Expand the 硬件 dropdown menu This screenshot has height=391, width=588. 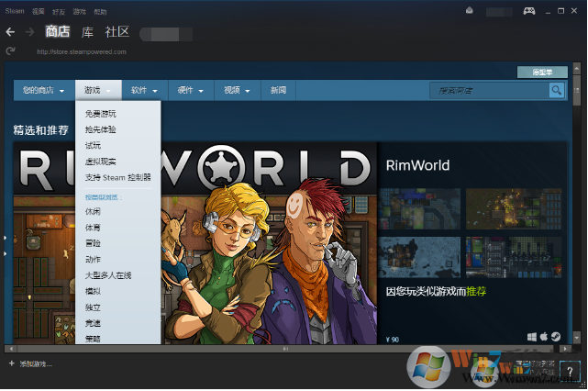(x=191, y=91)
